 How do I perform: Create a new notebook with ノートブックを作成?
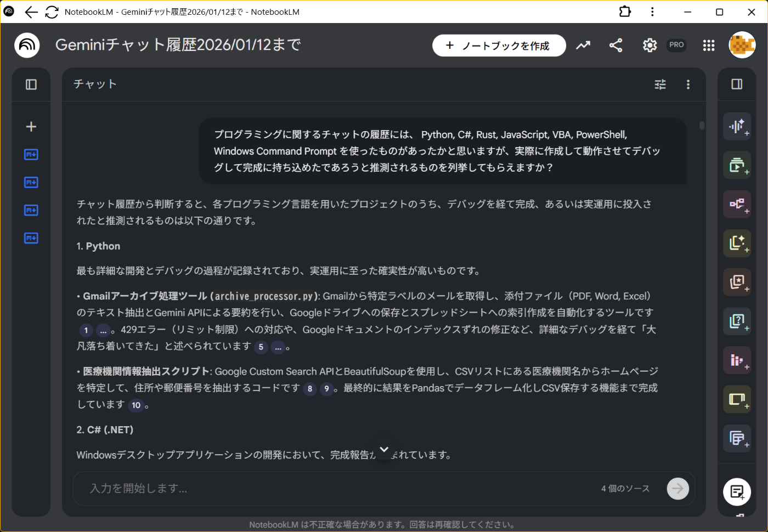pyautogui.click(x=499, y=46)
